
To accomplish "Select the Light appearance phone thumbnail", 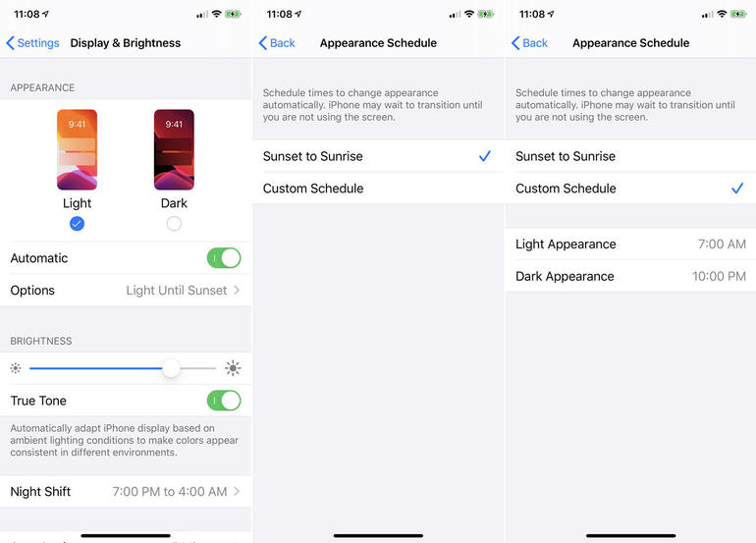I will click(78, 149).
